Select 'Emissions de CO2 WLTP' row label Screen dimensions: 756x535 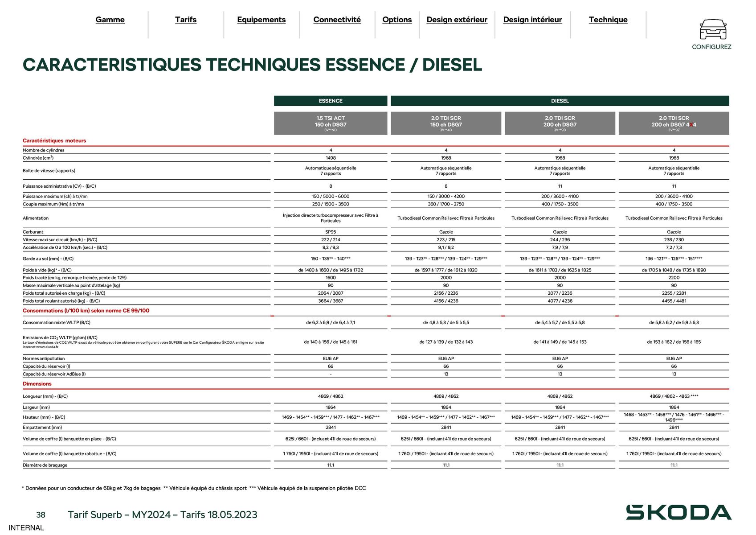click(x=60, y=337)
